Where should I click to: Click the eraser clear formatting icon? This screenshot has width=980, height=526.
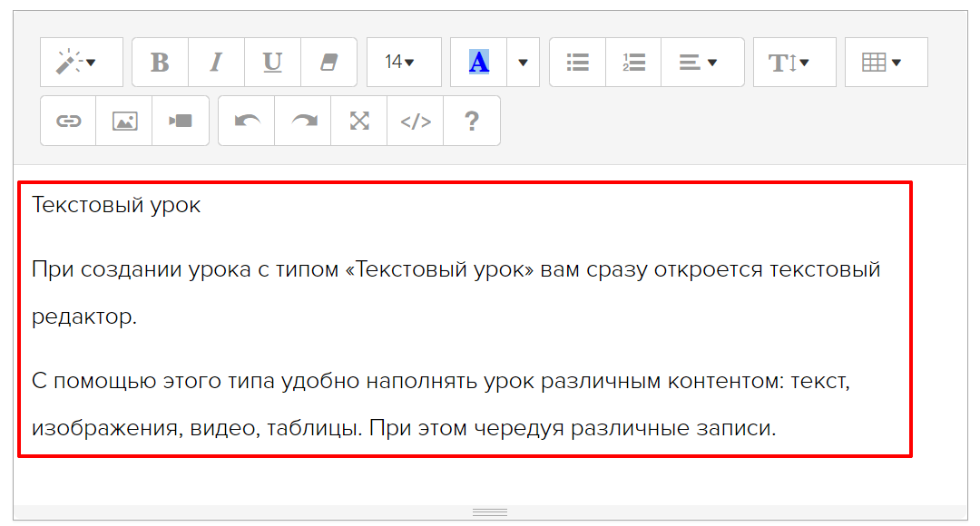[x=328, y=63]
